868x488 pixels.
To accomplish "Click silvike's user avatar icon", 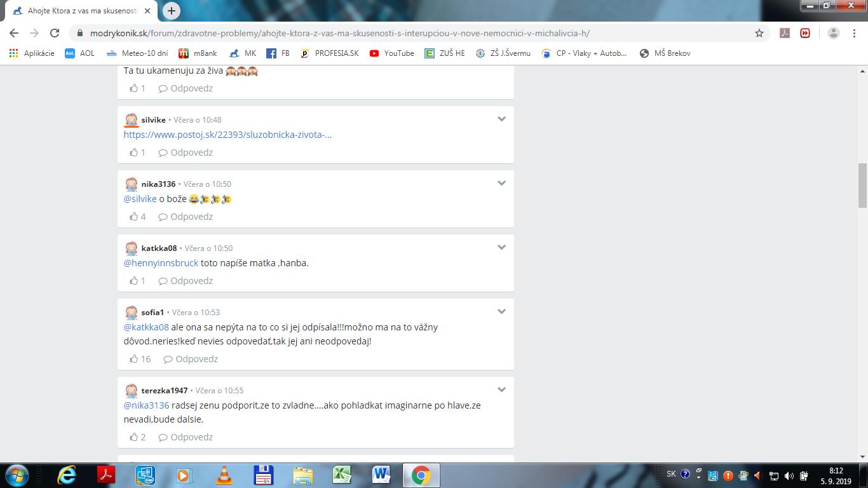I will point(131,119).
